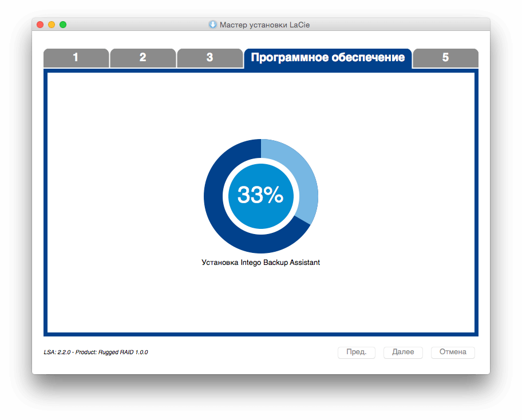The height and width of the screenshot is (420, 522).
Task: Switch to step 3 tab
Action: [x=209, y=58]
